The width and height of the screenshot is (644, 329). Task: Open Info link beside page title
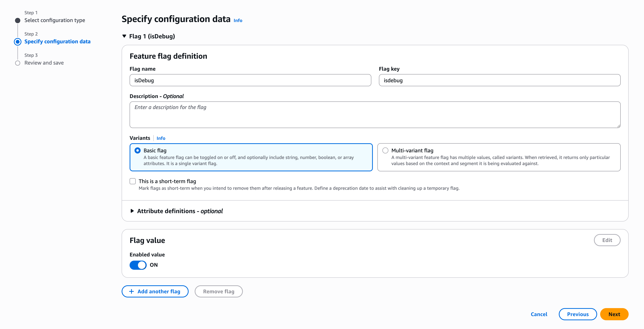[x=238, y=21]
